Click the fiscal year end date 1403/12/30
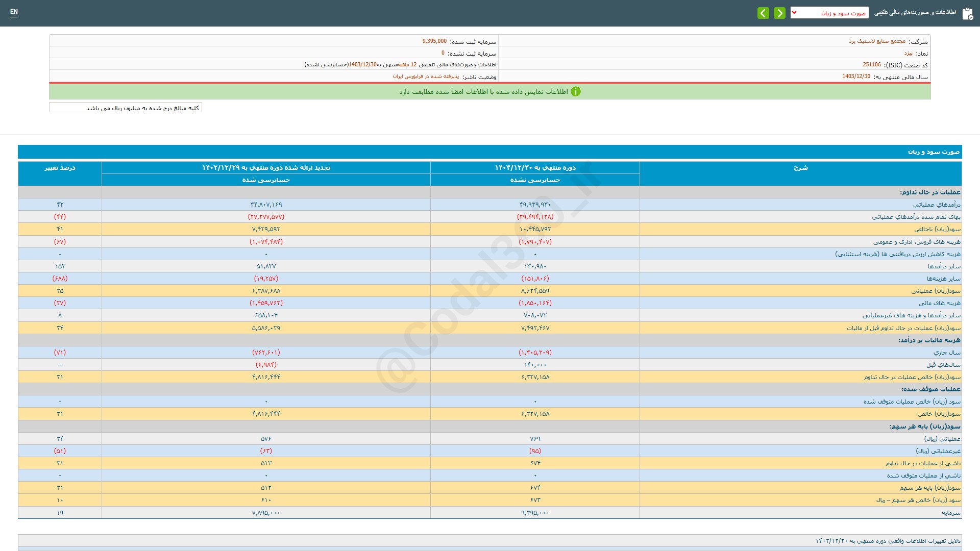The height and width of the screenshot is (551, 980). click(856, 77)
